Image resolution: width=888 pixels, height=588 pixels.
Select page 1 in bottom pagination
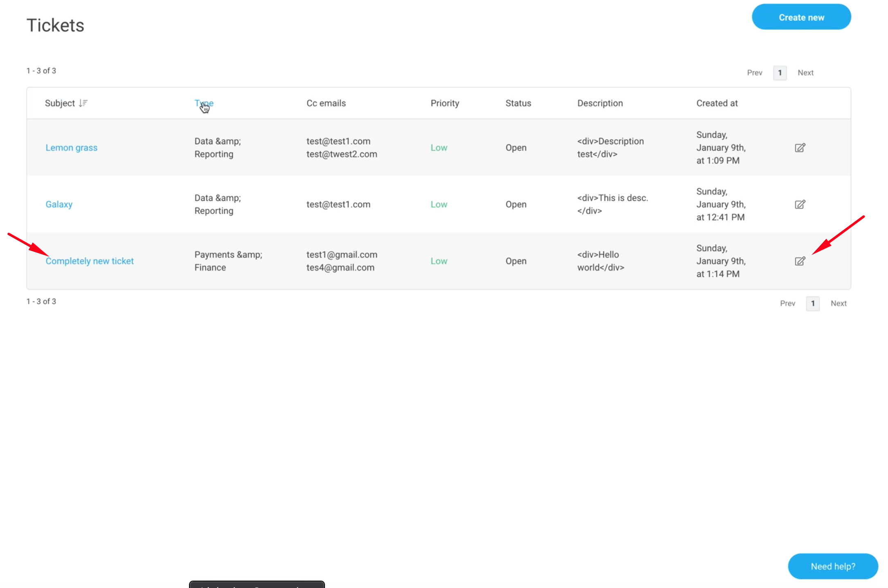point(813,303)
